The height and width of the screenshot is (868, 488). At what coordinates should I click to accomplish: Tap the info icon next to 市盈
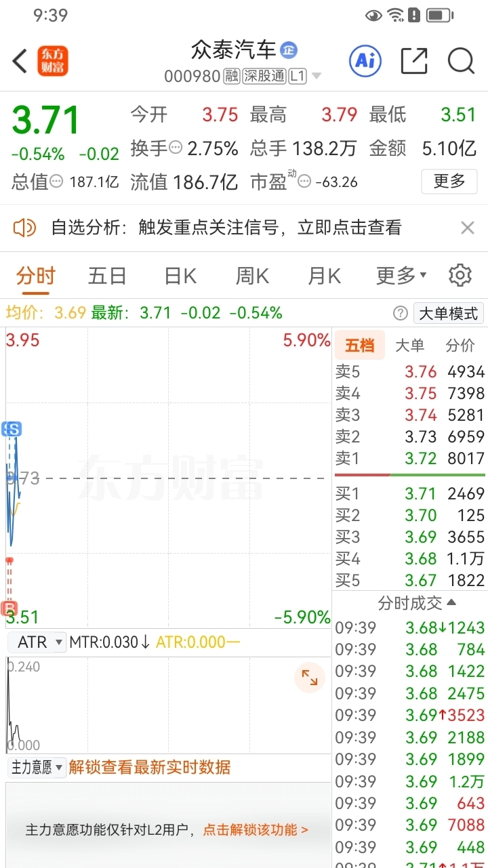[x=305, y=182]
